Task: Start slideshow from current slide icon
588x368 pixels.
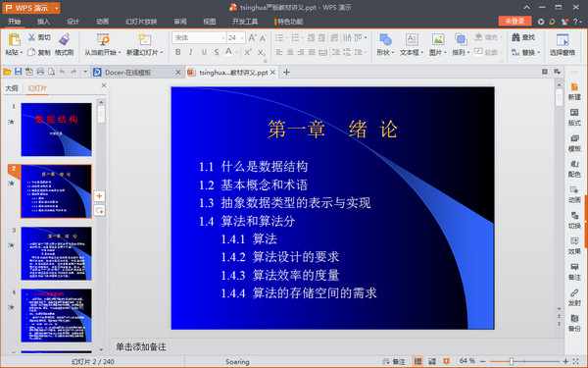Action: click(x=103, y=39)
